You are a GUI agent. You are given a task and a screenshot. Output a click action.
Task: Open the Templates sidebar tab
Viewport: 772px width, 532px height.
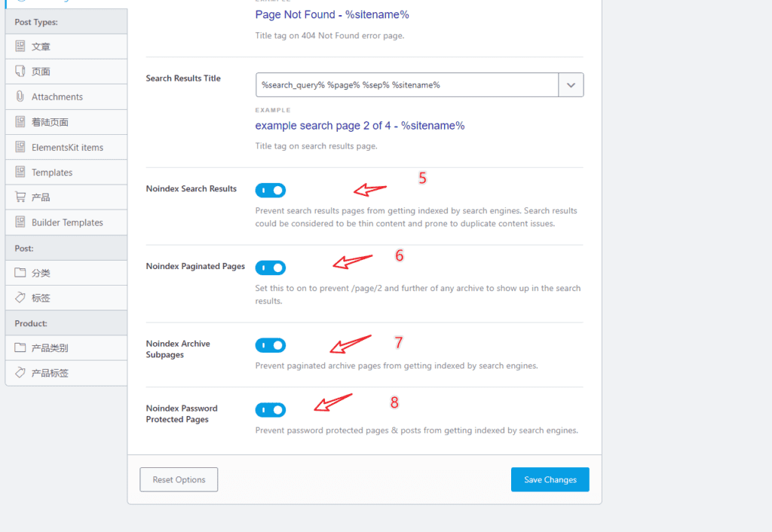66,173
